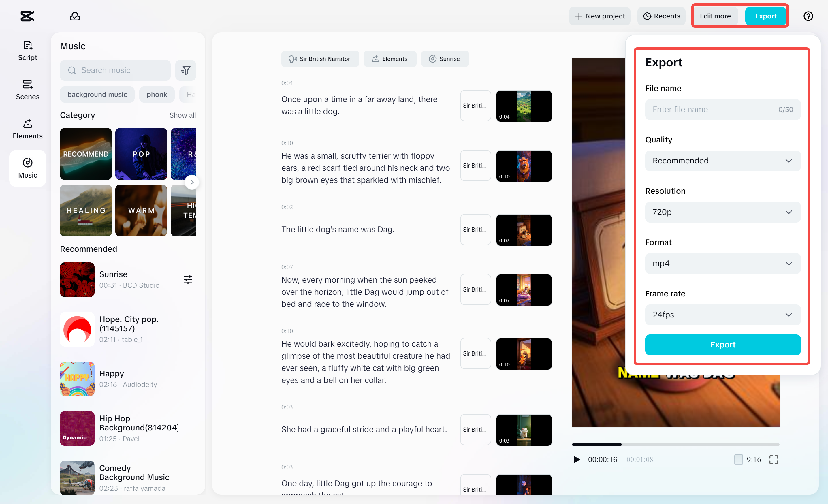Expand the Quality dropdown

(722, 161)
